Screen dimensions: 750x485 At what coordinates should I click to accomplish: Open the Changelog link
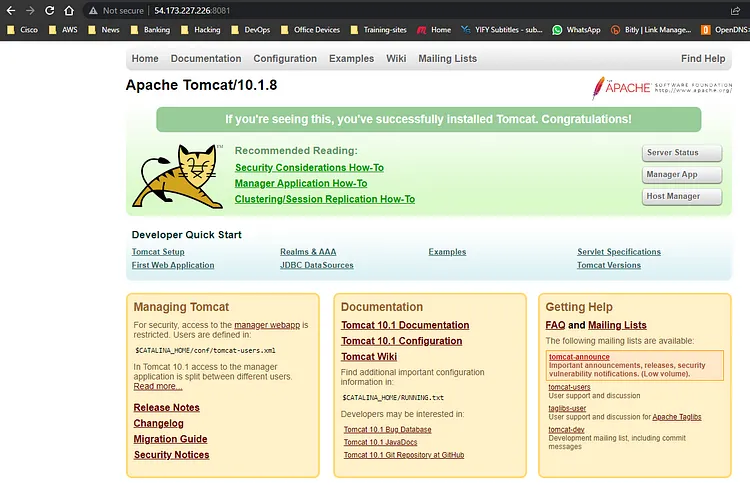[158, 423]
